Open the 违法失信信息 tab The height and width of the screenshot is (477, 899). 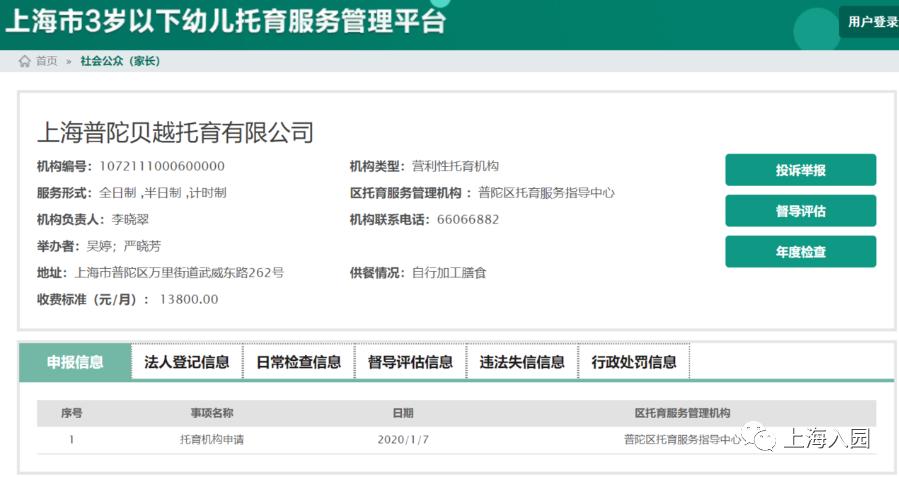coord(522,362)
